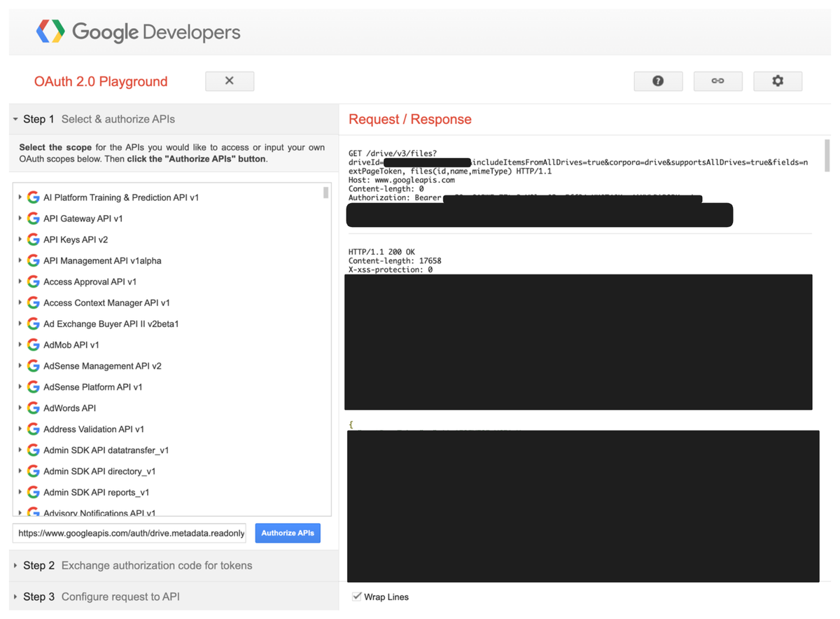Click Google icon next to API Management API v1alpha

click(x=33, y=260)
